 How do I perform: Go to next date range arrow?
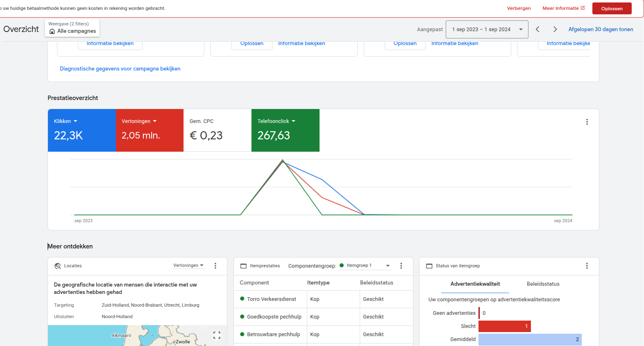pyautogui.click(x=555, y=29)
